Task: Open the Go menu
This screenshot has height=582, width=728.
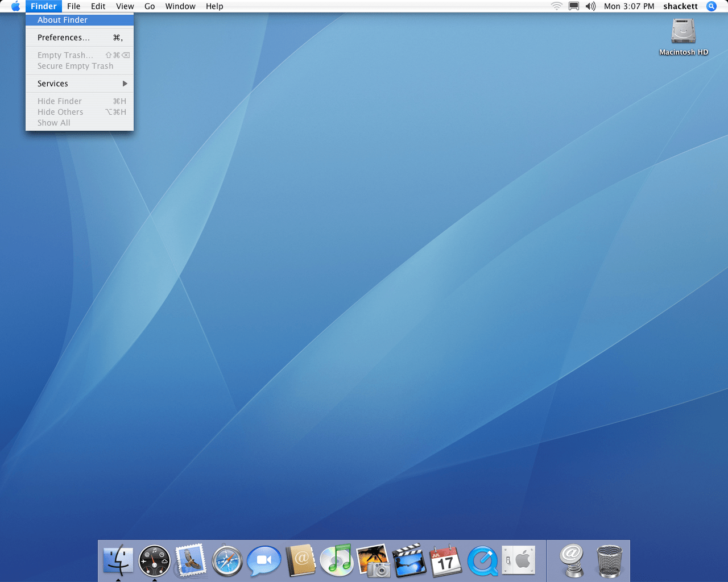Action: pos(150,6)
